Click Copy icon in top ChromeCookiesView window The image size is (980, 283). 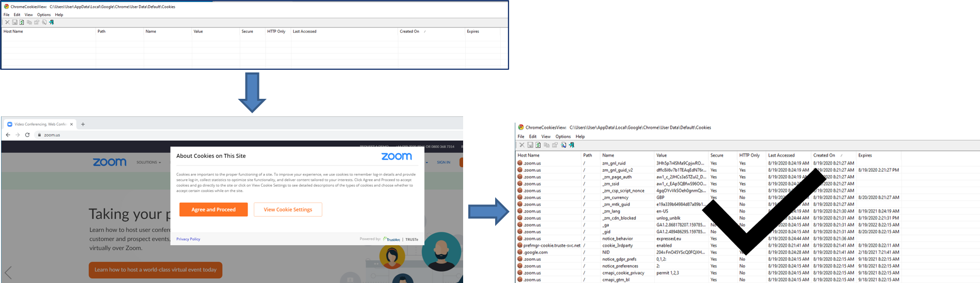[29, 22]
